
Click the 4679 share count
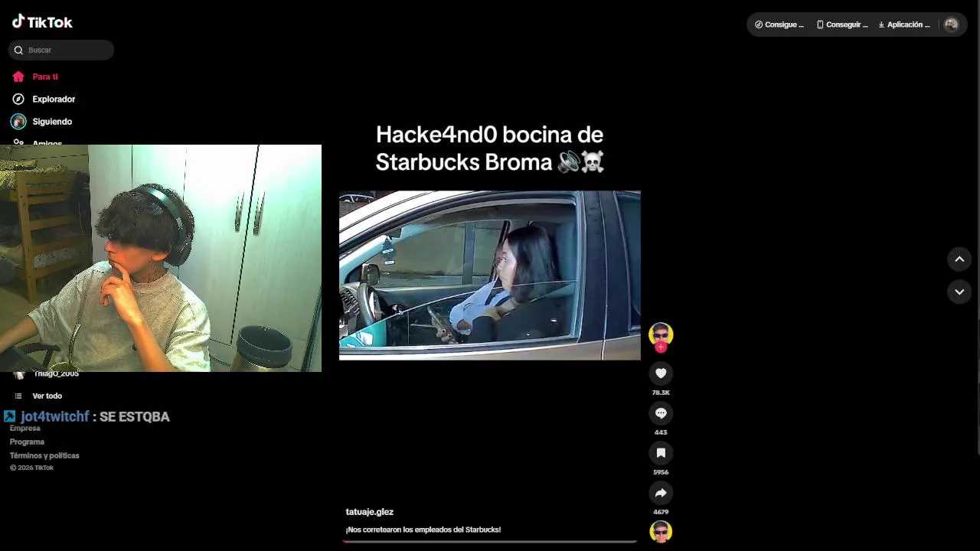click(661, 512)
